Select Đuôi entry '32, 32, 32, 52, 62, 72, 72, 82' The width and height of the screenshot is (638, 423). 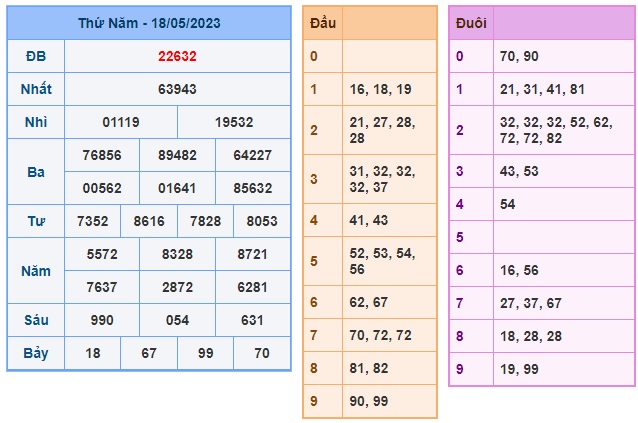click(556, 130)
